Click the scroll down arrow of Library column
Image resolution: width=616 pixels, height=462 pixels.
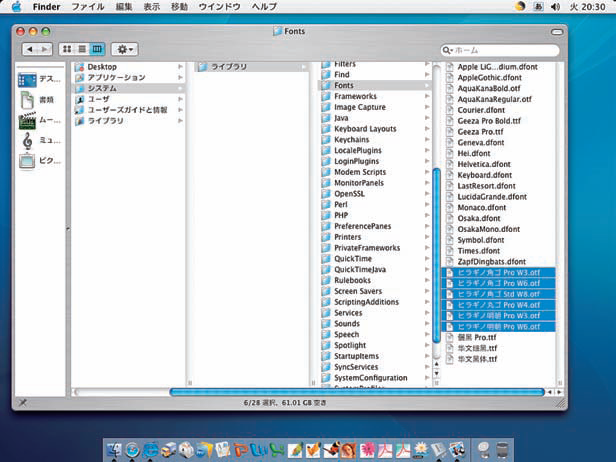click(x=436, y=373)
